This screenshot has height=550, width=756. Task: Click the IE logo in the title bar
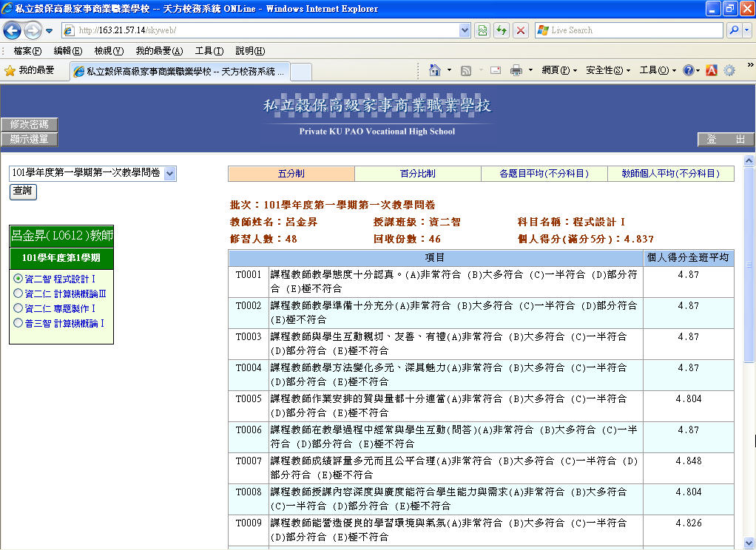[x=7, y=8]
